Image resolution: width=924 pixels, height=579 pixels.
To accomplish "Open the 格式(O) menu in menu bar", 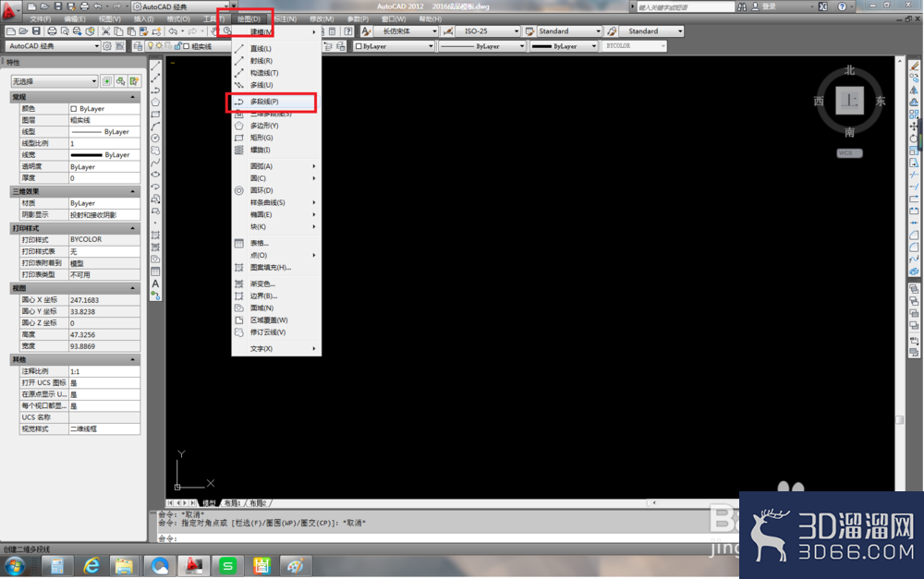I will coord(178,19).
